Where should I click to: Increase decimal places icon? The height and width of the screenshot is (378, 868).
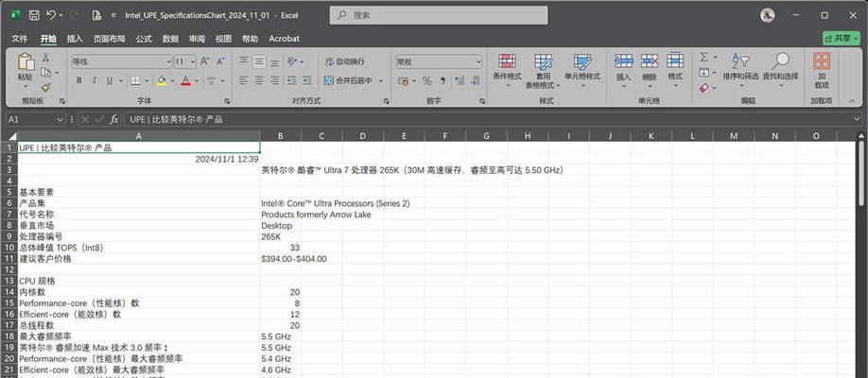coord(459,81)
